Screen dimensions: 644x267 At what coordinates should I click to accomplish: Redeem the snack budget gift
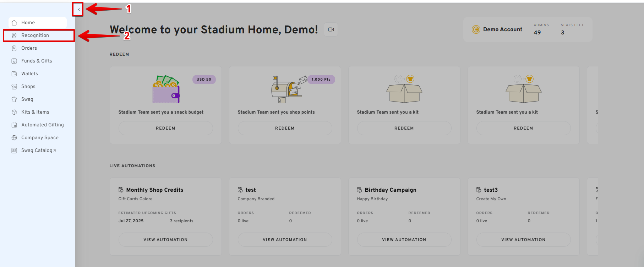pyautogui.click(x=165, y=128)
